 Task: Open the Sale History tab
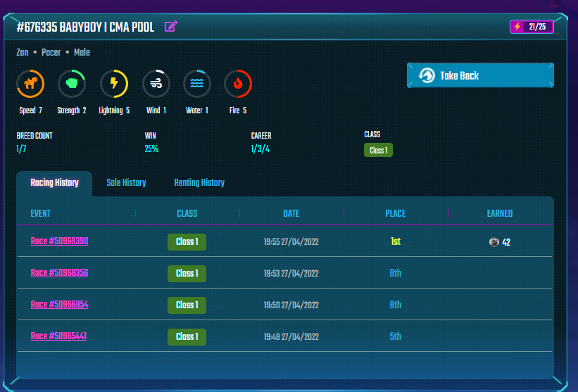pyautogui.click(x=126, y=183)
